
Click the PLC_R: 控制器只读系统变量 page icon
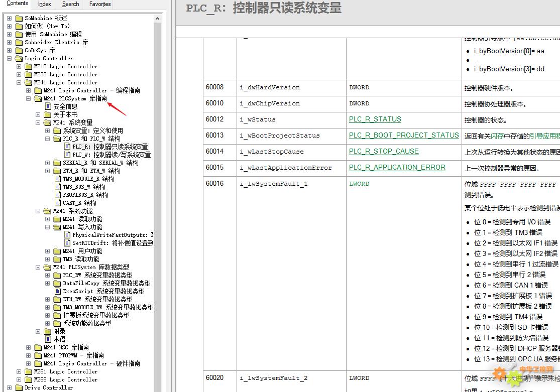[67, 147]
